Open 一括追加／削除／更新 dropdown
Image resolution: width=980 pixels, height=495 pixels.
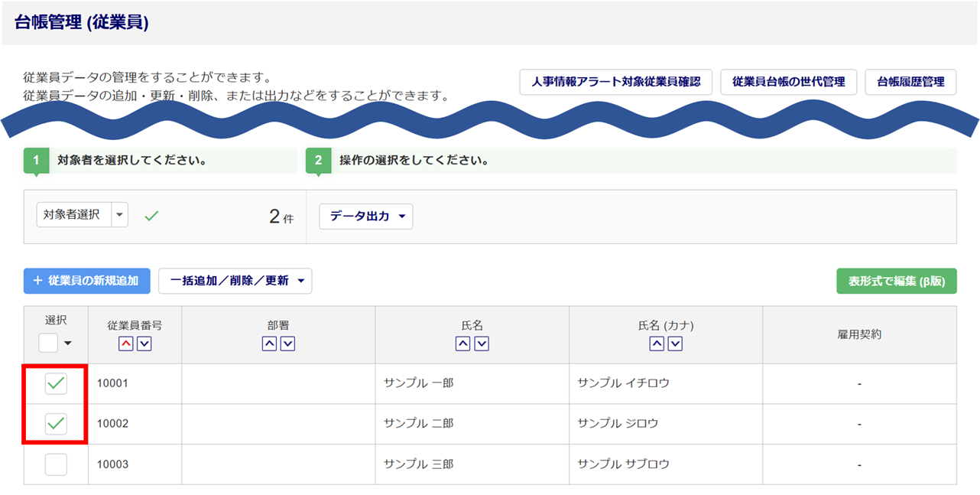[x=235, y=281]
